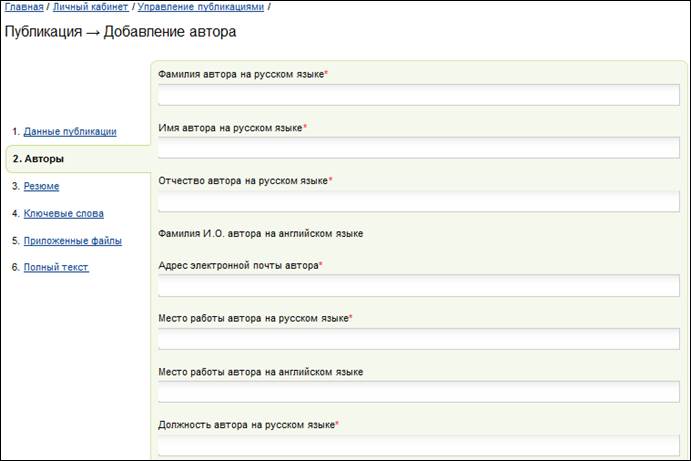Click the Фамилия И.О. на английском label
Image resolution: width=691 pixels, height=461 pixels.
[x=260, y=234]
